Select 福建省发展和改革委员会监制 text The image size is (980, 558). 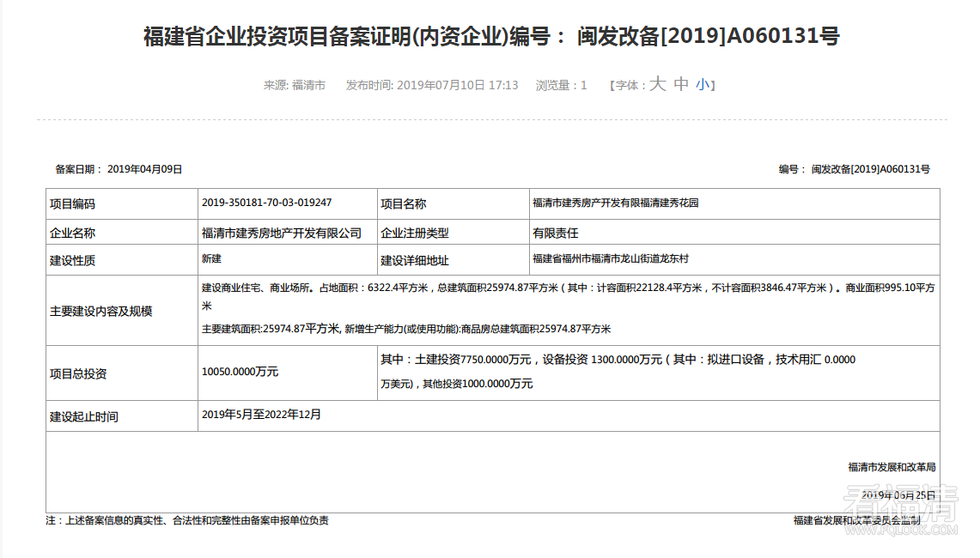point(857,520)
